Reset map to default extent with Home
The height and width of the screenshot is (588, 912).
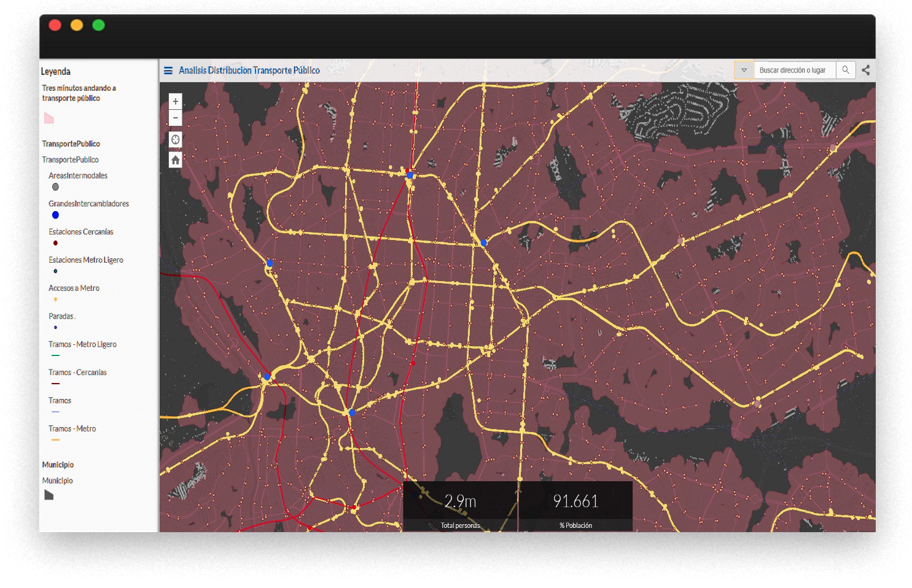(176, 160)
